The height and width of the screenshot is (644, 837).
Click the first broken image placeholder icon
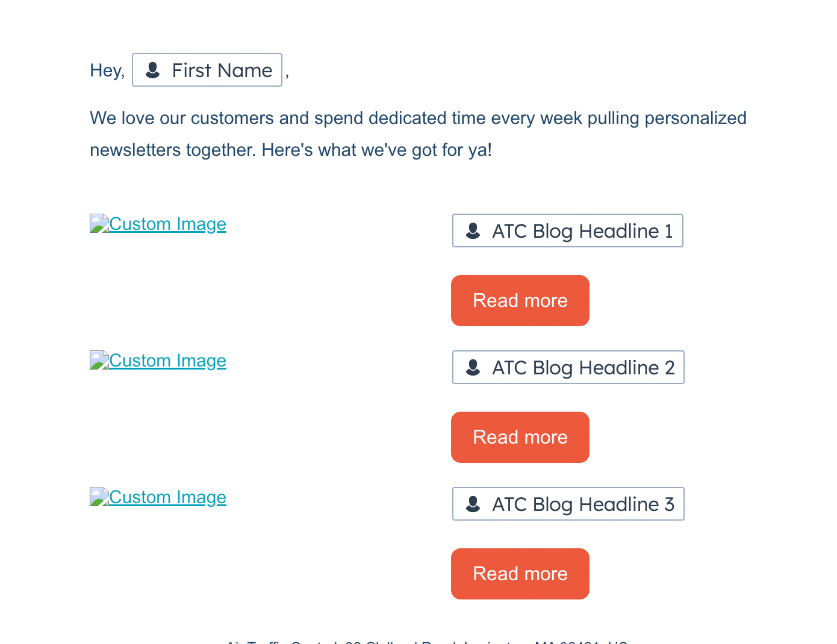click(99, 223)
